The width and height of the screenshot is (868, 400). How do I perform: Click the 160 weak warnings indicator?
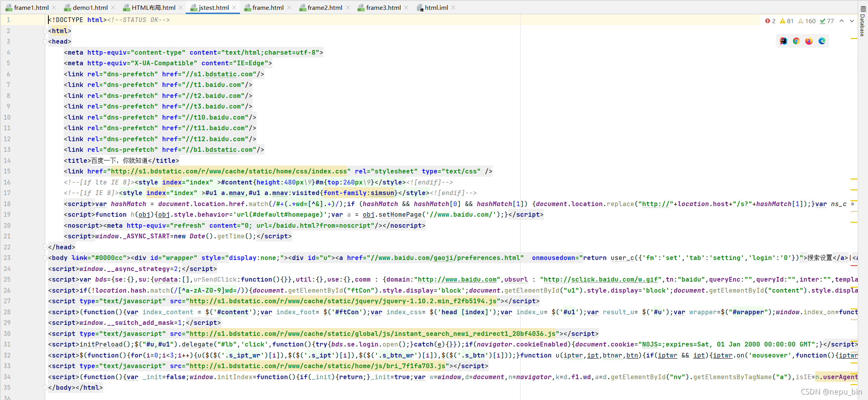[x=807, y=21]
